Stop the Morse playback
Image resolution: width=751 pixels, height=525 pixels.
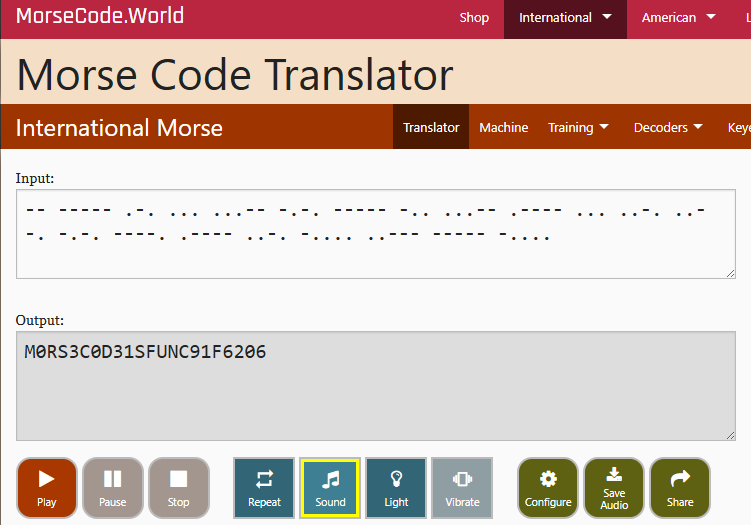179,488
